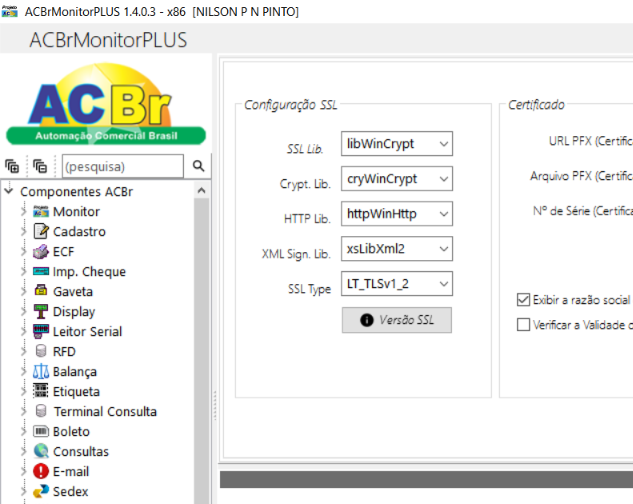Enable Verificar a Validade checkbox
This screenshot has height=504, width=633.
(524, 325)
